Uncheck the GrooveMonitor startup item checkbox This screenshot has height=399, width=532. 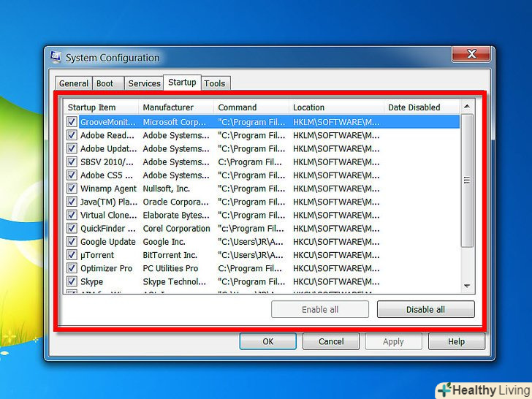click(72, 122)
